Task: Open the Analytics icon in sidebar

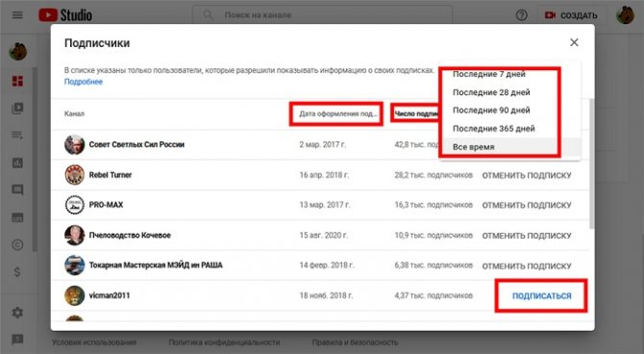Action: [17, 163]
